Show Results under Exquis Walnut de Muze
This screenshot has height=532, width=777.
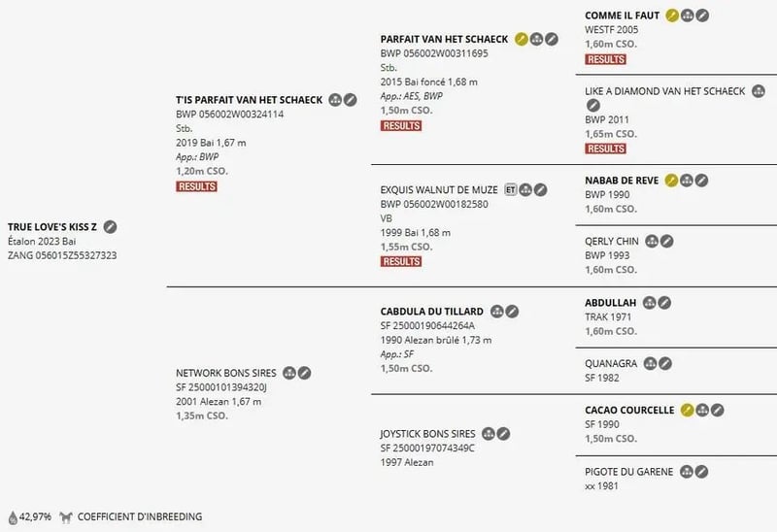pos(401,261)
